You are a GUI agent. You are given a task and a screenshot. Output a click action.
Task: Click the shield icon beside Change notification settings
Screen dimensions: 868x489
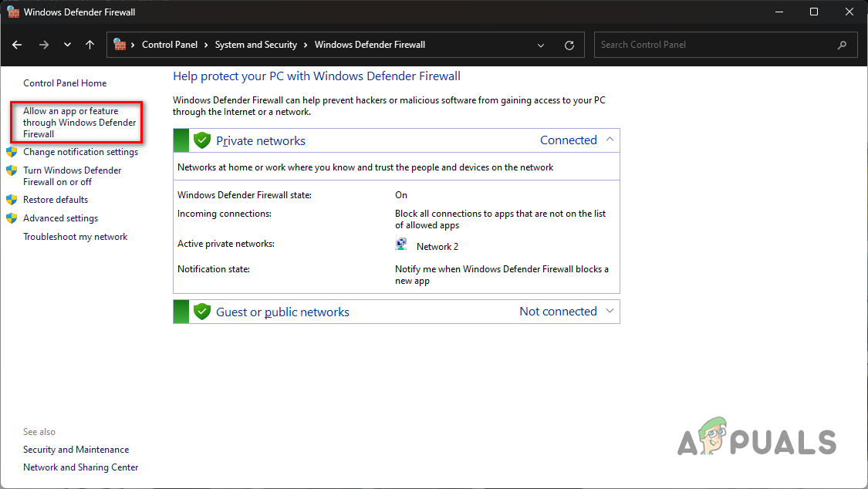[x=12, y=152]
